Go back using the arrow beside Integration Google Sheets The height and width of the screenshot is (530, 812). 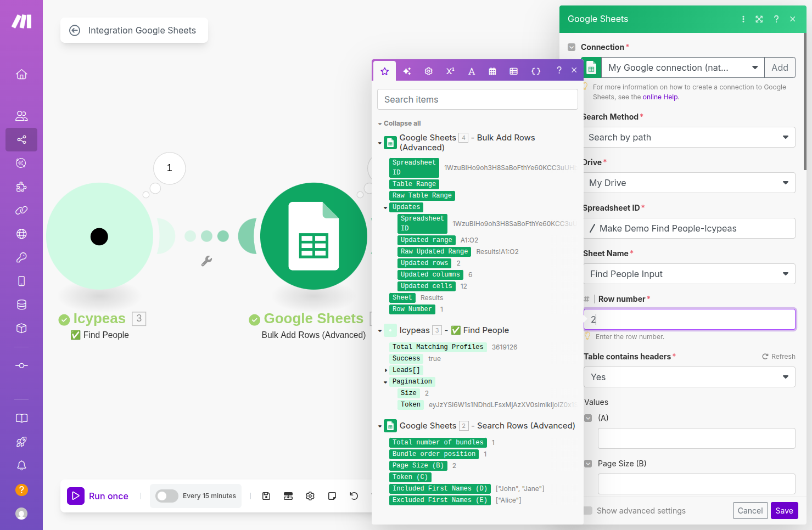(x=75, y=31)
